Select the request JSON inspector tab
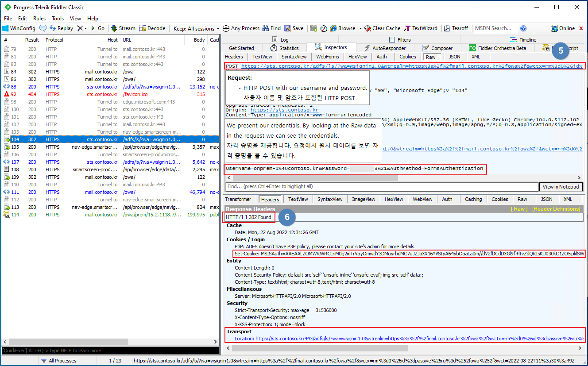This screenshot has height=366, width=588. tap(455, 57)
